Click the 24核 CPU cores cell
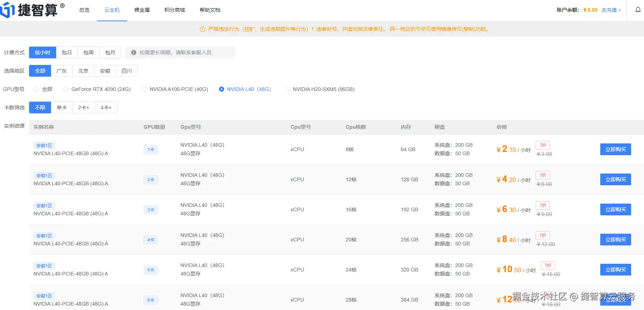Viewport: 644px width, 310px height. tap(351, 270)
